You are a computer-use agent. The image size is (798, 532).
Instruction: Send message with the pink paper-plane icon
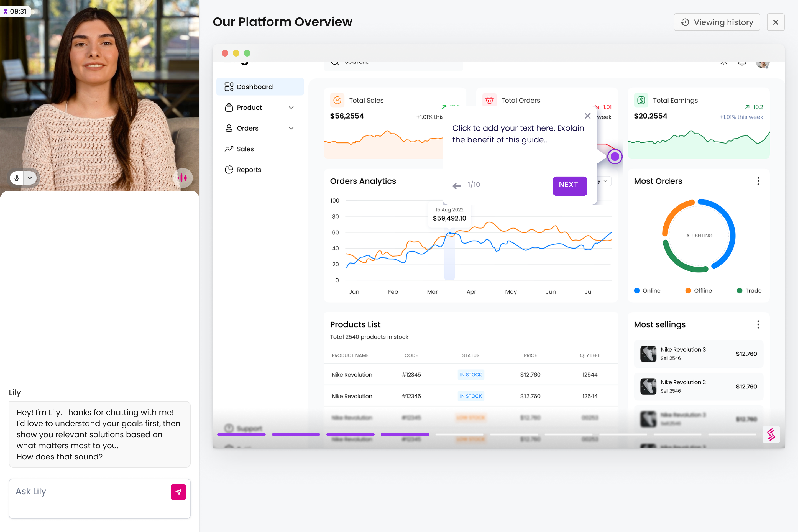click(x=178, y=492)
